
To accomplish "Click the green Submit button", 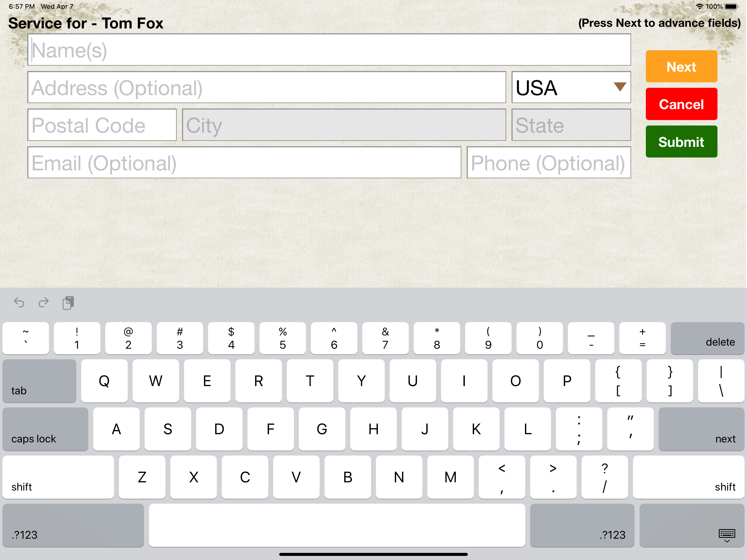I will pos(681,142).
